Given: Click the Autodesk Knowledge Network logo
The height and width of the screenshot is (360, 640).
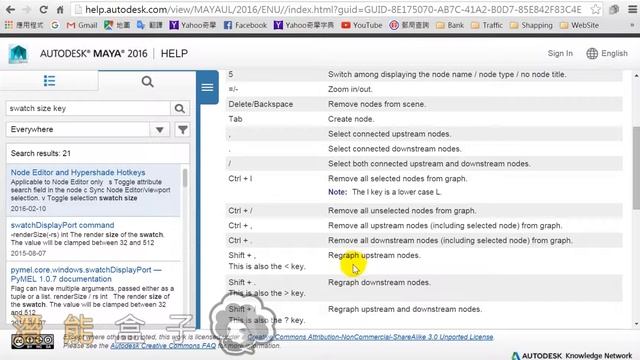Looking at the screenshot, I should coord(572,356).
